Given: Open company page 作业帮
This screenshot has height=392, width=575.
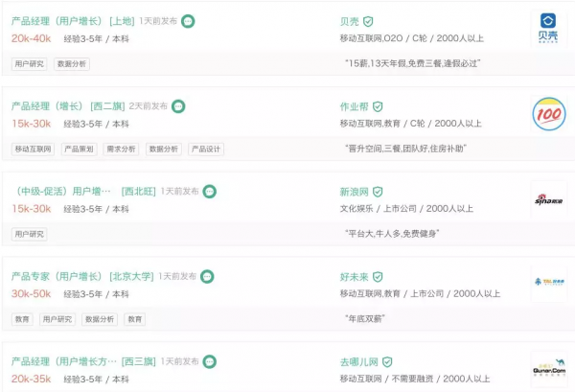Looking at the screenshot, I should pos(355,106).
